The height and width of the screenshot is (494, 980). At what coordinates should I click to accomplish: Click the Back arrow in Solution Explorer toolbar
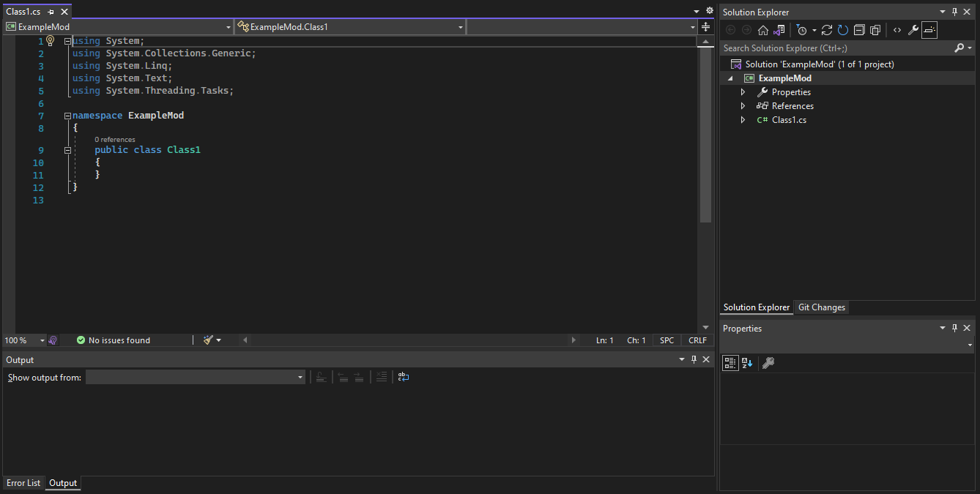pos(730,30)
